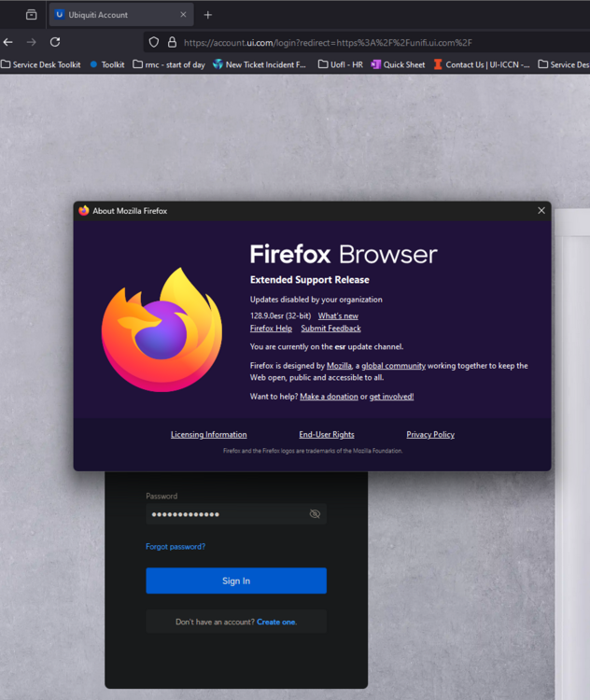Click the Updates disabled by your organization text

(x=316, y=299)
